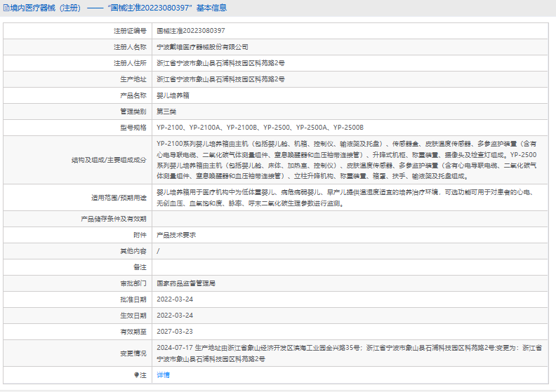556x392 pixels.
Task: Click the 适用范围/预期用途 description text
Action: click(349, 197)
